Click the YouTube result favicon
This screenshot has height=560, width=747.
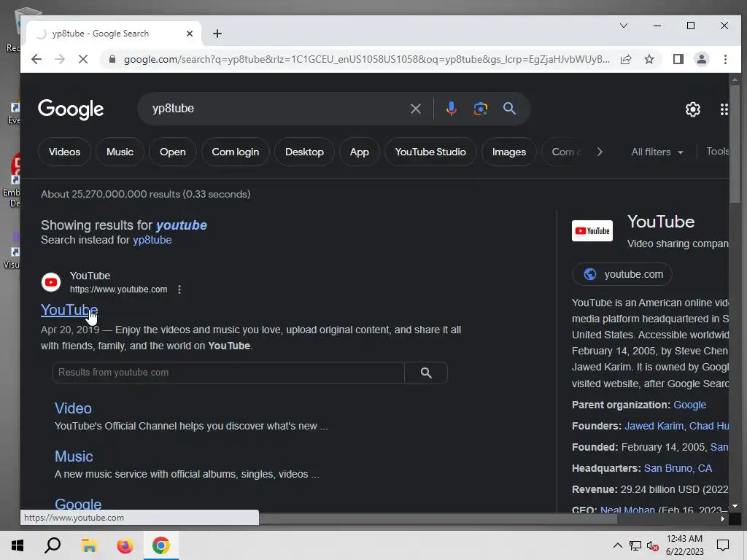51,282
